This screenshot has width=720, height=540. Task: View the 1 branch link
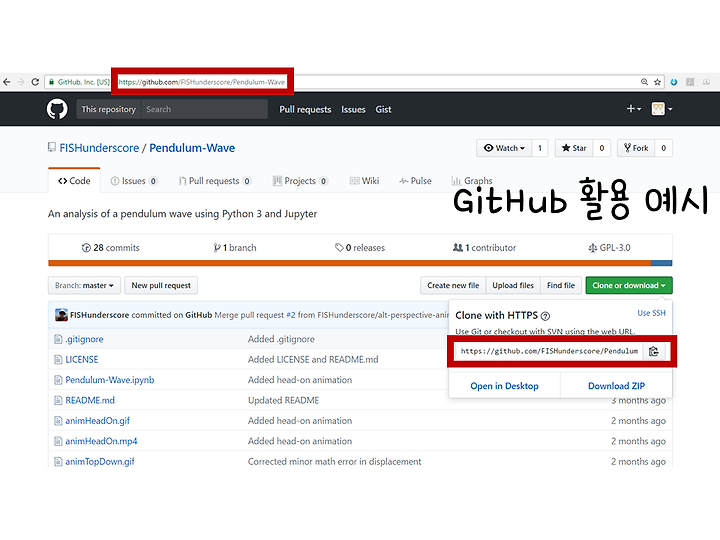pyautogui.click(x=235, y=248)
